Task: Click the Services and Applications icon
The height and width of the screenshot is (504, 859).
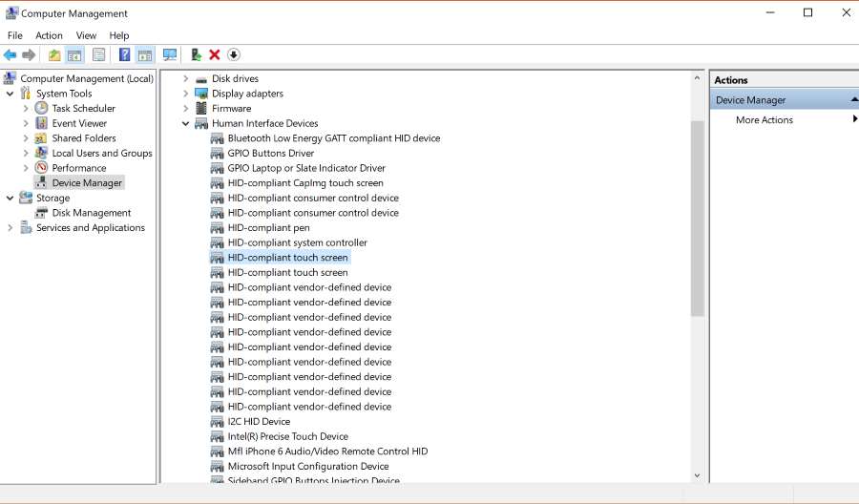Action: click(x=26, y=227)
